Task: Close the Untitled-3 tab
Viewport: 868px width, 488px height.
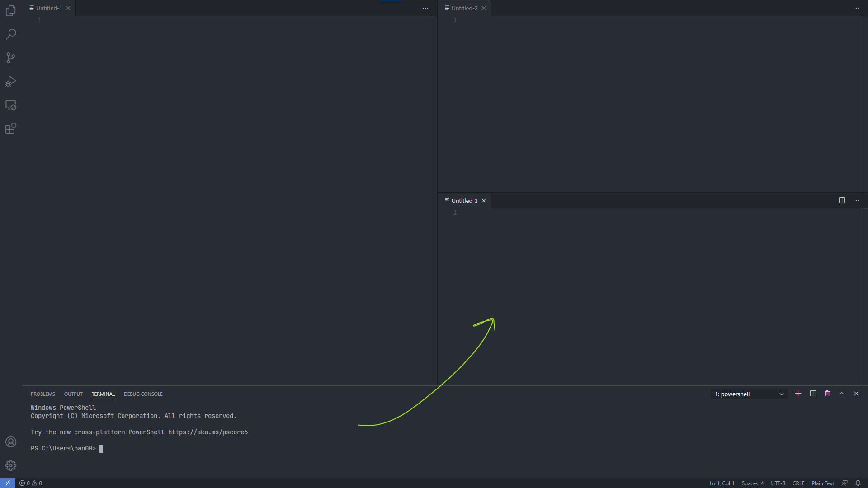Action: (484, 201)
